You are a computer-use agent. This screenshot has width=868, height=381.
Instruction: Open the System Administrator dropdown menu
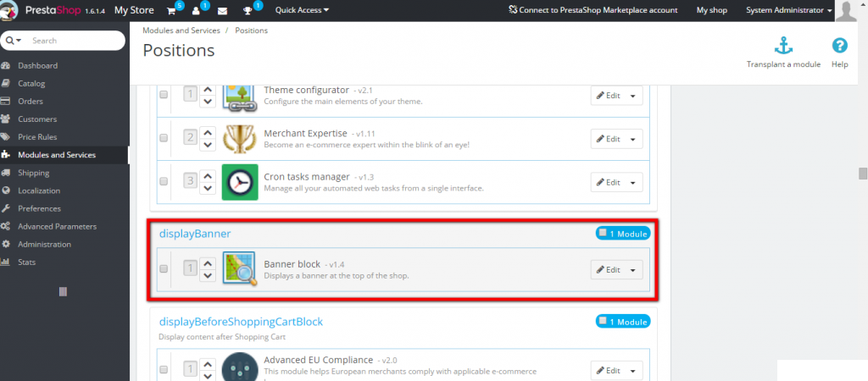(x=789, y=10)
